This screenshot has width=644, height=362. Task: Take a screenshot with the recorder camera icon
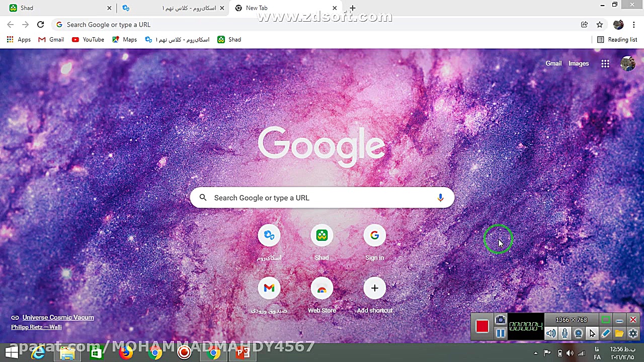point(500,320)
